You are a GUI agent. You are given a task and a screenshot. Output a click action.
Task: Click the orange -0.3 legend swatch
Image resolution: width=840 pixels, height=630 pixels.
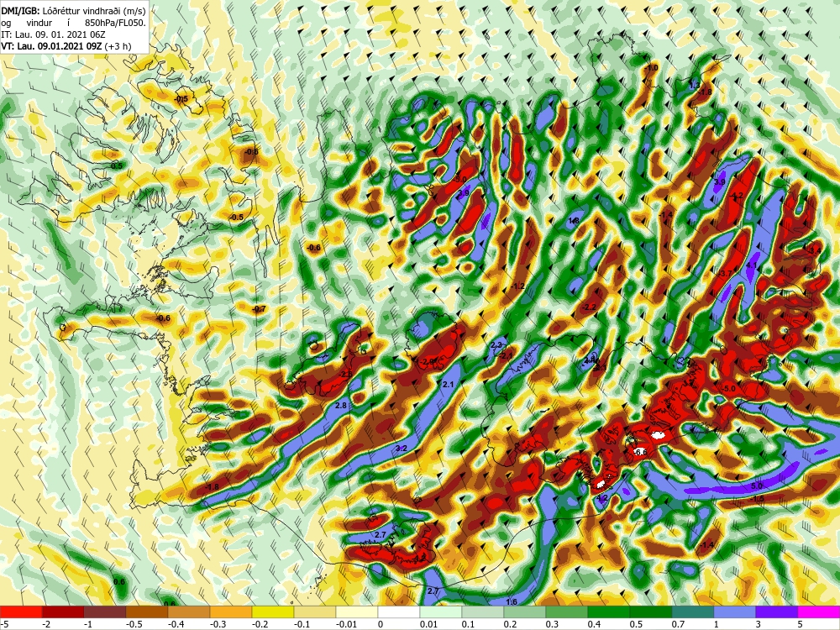coord(231,612)
